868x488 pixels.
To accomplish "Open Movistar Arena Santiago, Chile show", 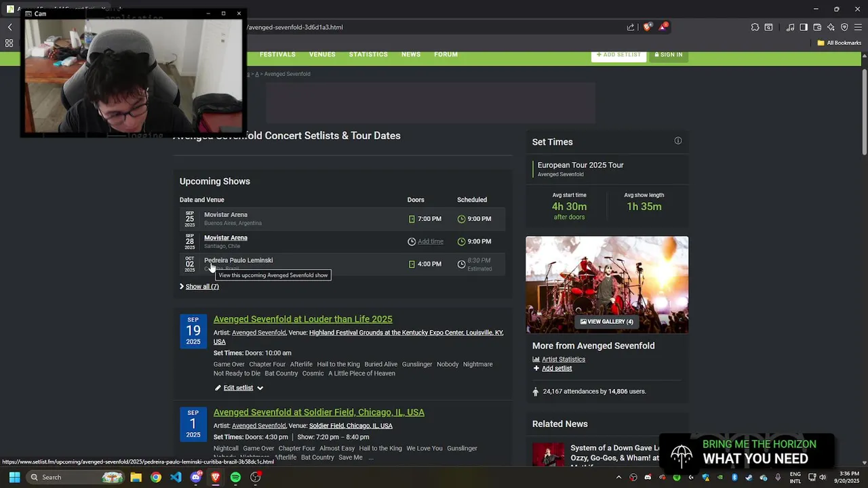I will coord(226,238).
